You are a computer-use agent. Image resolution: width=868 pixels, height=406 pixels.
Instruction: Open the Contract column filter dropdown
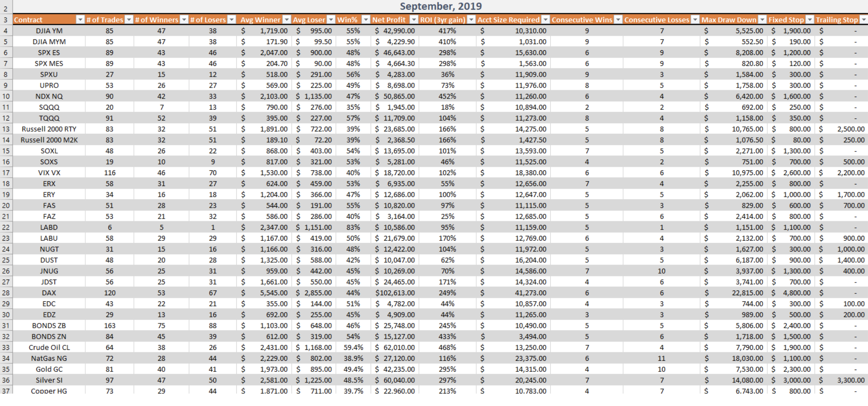80,20
